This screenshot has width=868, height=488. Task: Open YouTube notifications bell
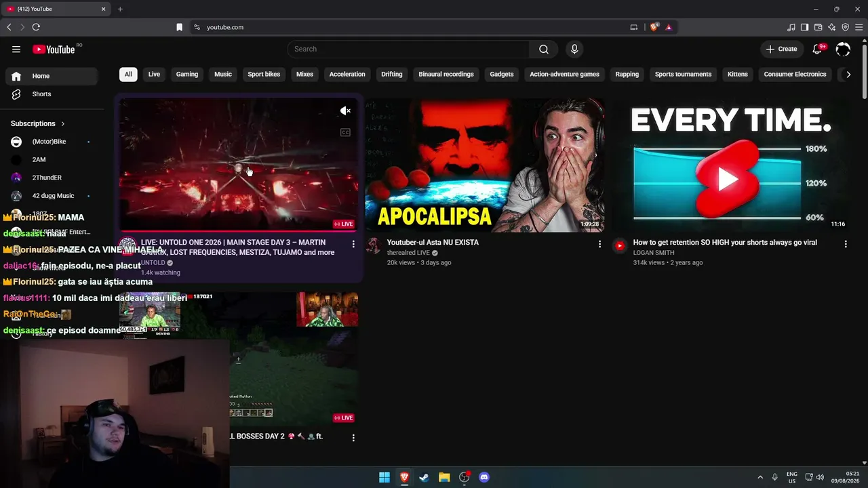(x=817, y=49)
